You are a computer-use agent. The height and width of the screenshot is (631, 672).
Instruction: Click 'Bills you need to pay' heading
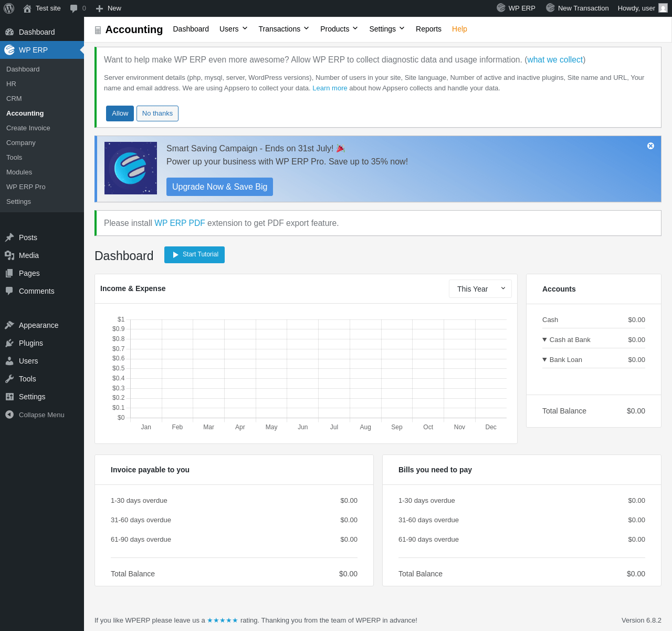click(435, 470)
